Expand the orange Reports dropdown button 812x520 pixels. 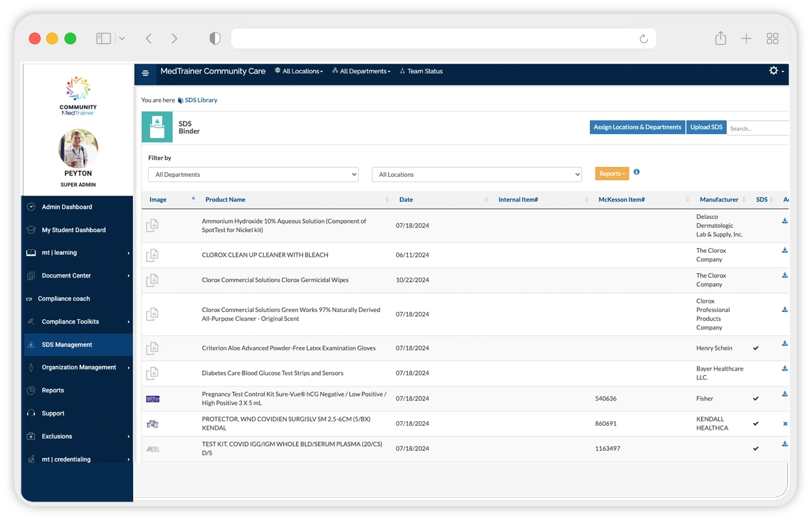pos(612,174)
